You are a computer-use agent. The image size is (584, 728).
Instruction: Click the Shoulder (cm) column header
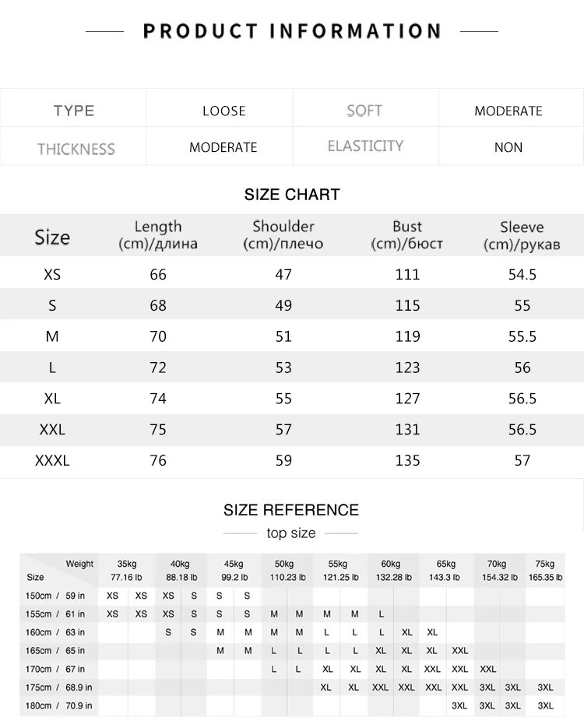click(283, 235)
